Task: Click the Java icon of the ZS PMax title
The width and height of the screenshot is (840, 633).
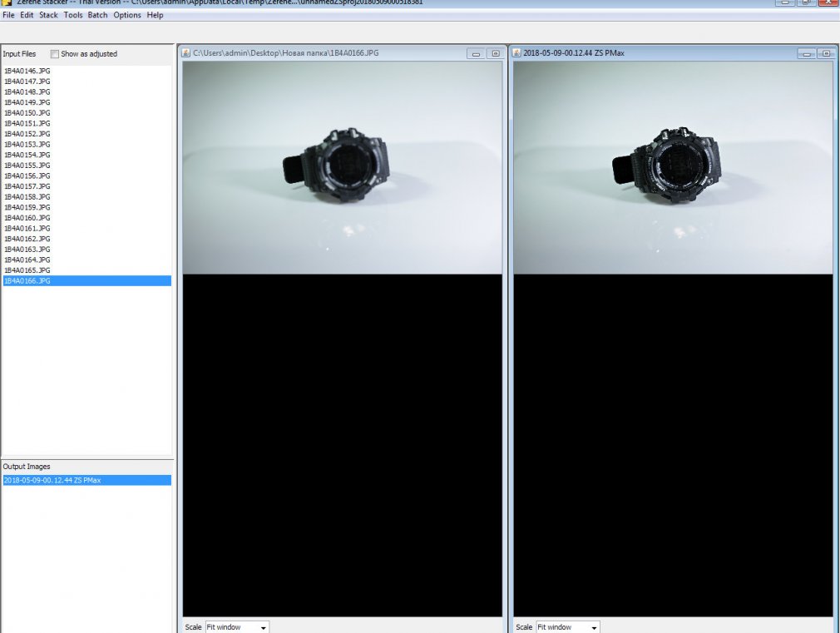Action: [516, 53]
